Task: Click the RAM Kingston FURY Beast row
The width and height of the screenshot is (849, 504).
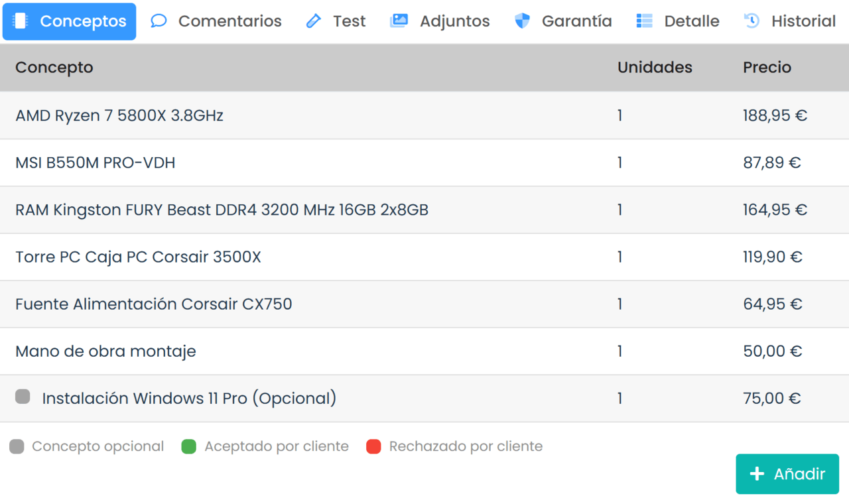Action: coord(222,210)
